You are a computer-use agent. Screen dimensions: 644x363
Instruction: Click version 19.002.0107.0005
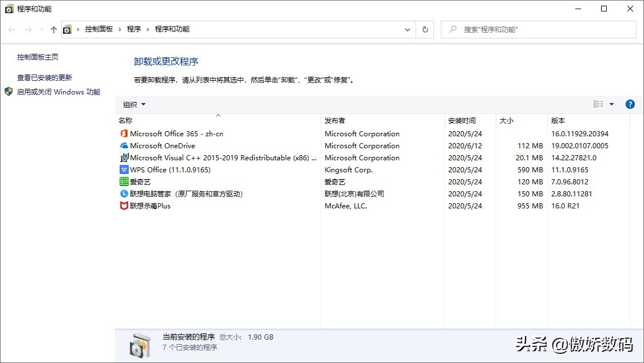579,146
